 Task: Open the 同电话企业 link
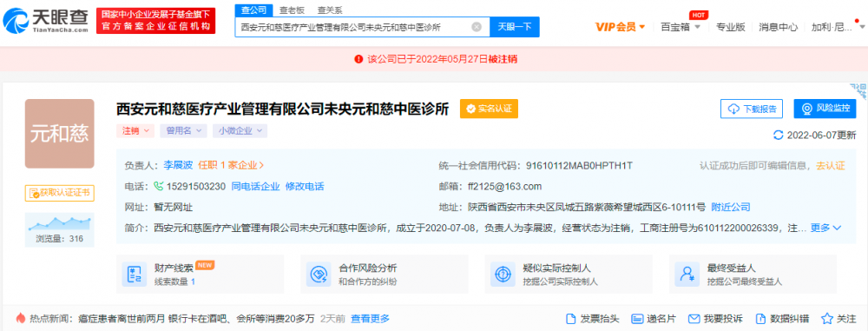tap(255, 186)
